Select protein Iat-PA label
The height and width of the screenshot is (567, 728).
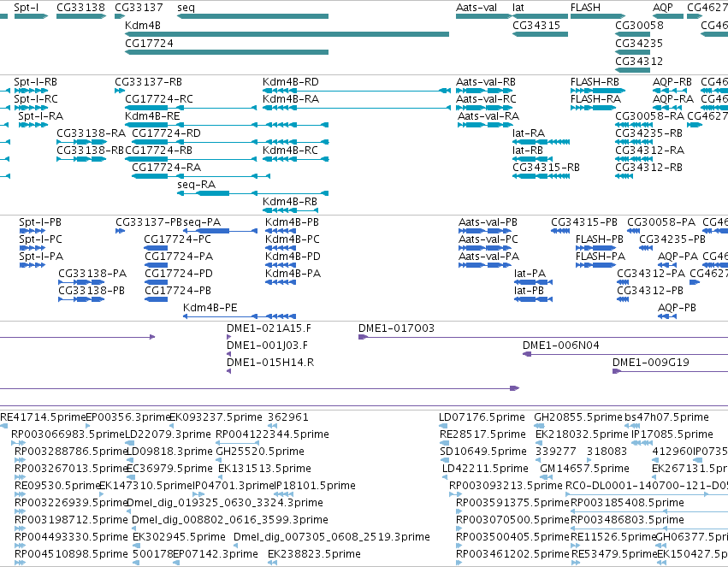coord(530,274)
